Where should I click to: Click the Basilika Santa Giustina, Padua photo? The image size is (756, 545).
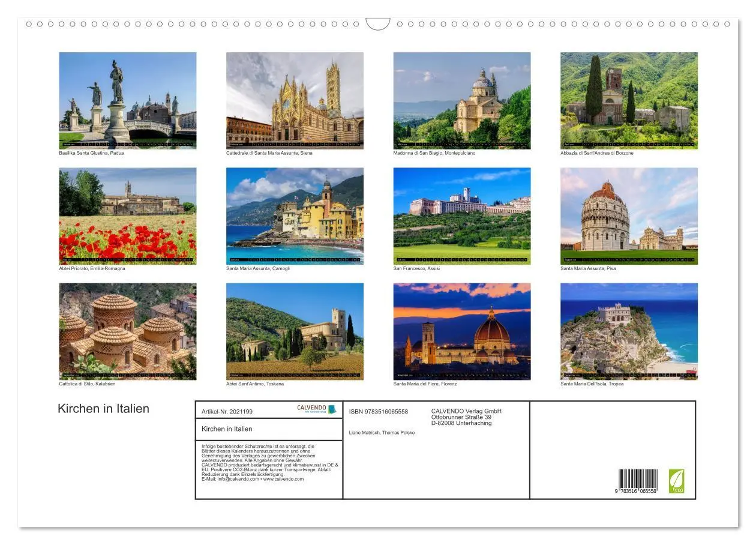[127, 100]
